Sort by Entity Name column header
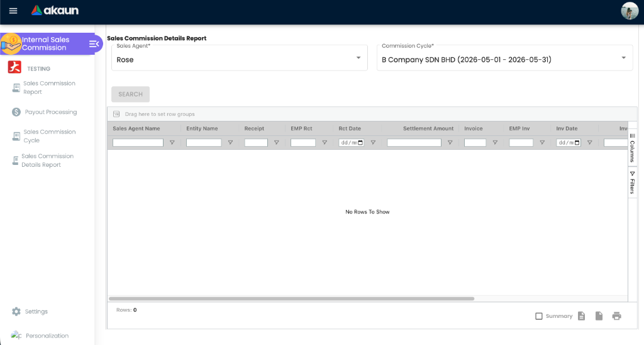Screen dimensions: 644x345 202,128
